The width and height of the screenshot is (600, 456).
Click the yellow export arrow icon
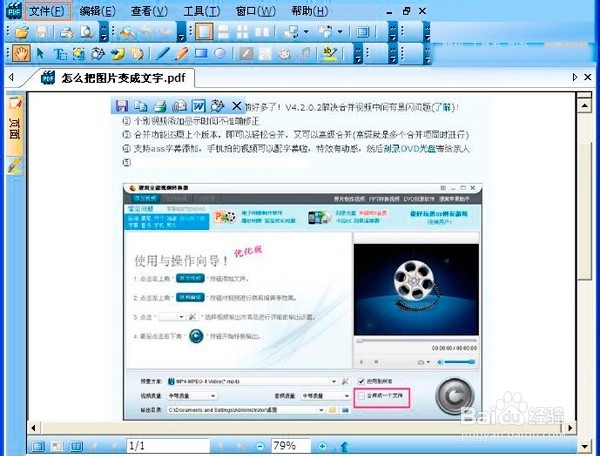(x=117, y=54)
